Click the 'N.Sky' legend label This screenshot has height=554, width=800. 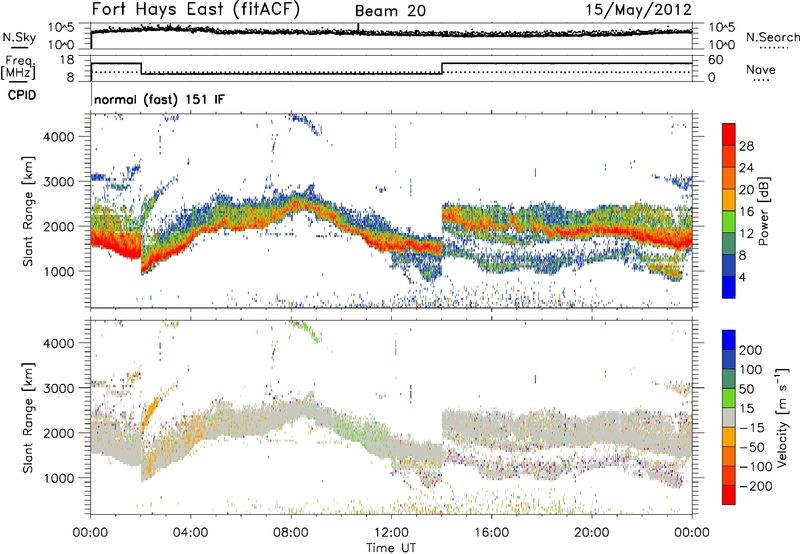(x=19, y=37)
